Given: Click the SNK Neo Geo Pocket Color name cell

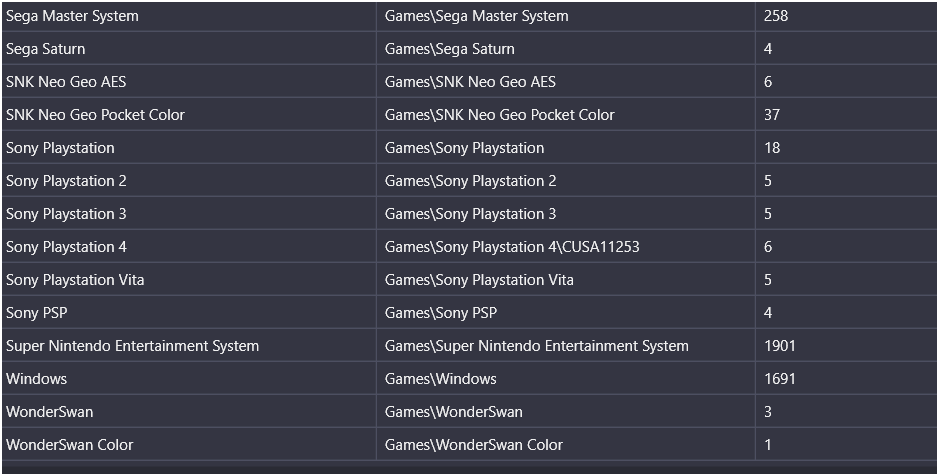Looking at the screenshot, I should click(x=95, y=115).
